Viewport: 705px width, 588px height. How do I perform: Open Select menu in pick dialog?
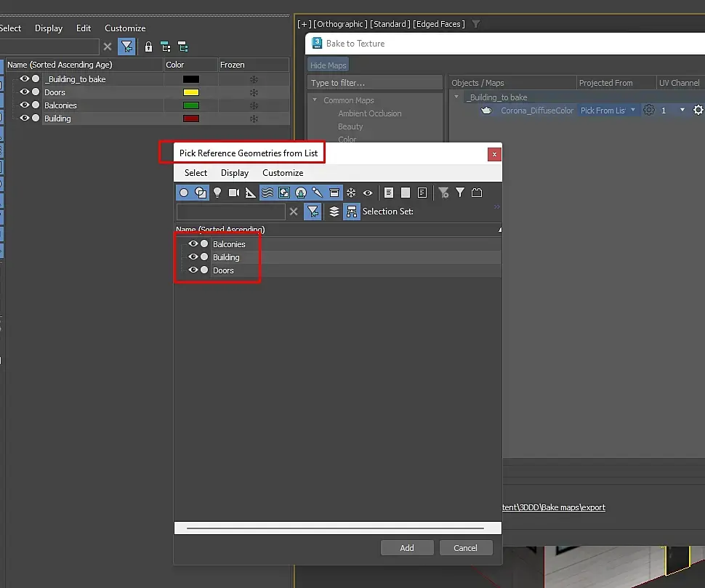point(196,173)
